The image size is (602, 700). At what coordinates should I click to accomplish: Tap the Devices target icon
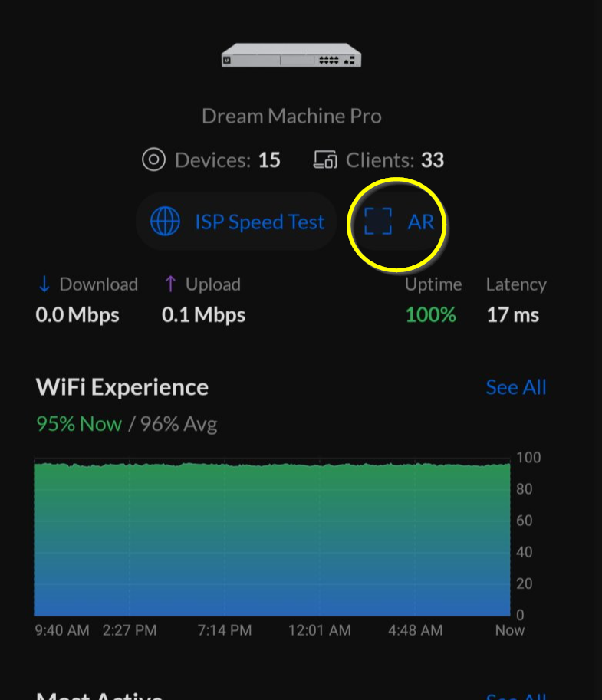153,159
